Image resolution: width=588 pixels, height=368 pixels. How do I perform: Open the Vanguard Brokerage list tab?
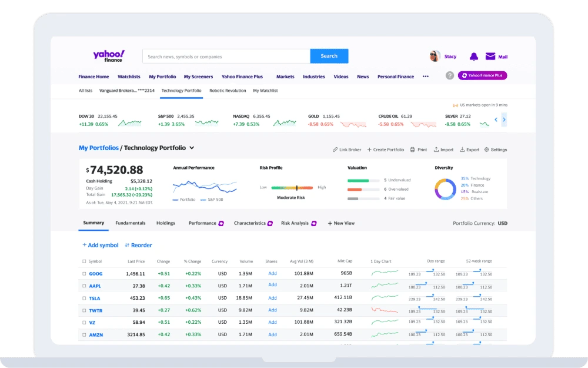pos(127,91)
